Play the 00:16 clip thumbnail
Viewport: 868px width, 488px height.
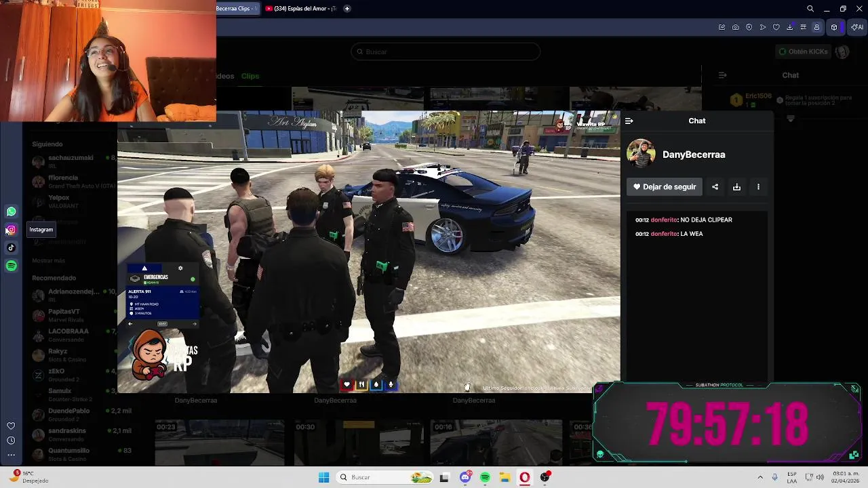coord(497,442)
